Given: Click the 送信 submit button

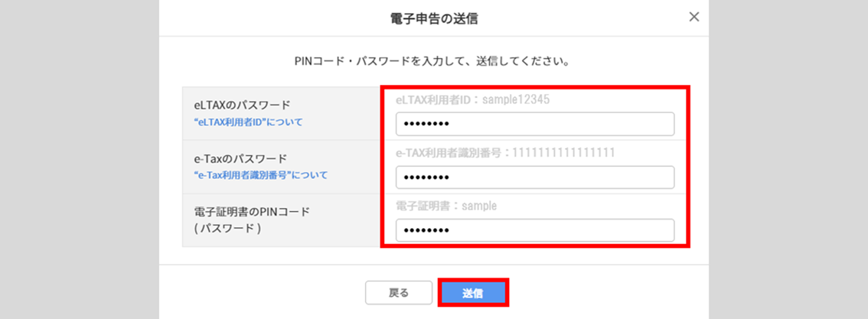Looking at the screenshot, I should click(473, 292).
